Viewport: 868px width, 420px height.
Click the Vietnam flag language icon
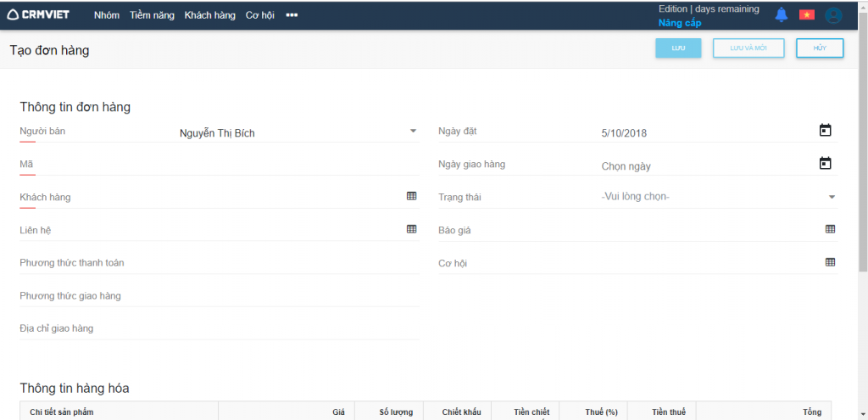(x=806, y=14)
